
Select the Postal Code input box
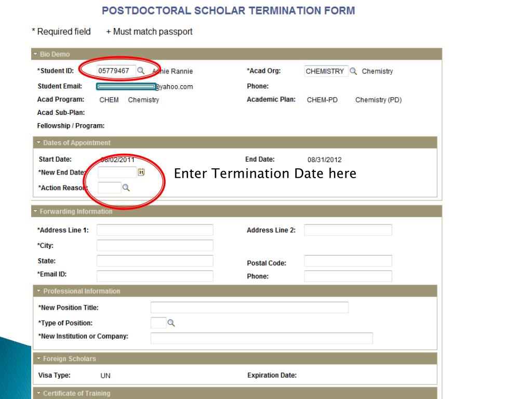(348, 261)
